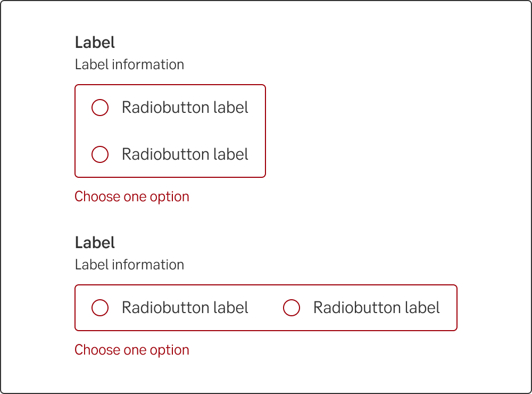Select the left radio circle in the horizontal group
The width and height of the screenshot is (532, 394).
100,308
